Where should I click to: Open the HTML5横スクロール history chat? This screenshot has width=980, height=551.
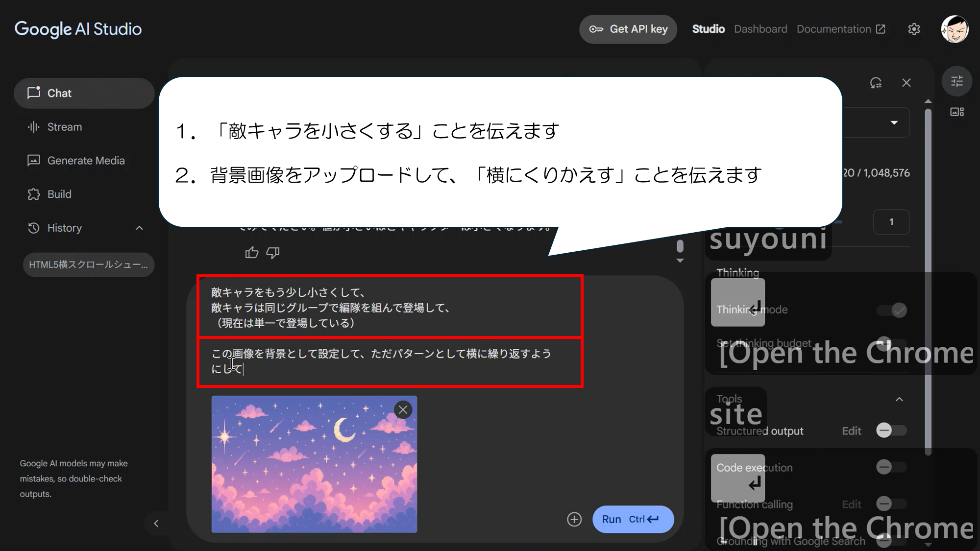tap(89, 265)
